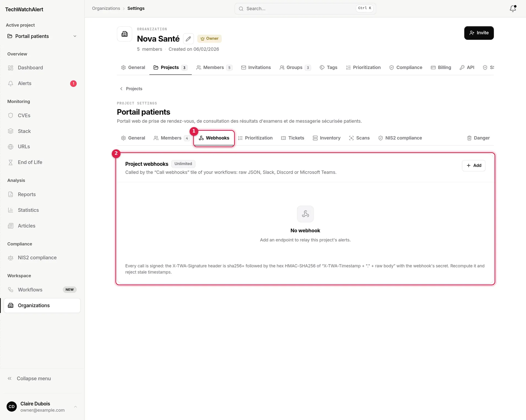Add a new project webhook
526x420 pixels.
coord(474,165)
